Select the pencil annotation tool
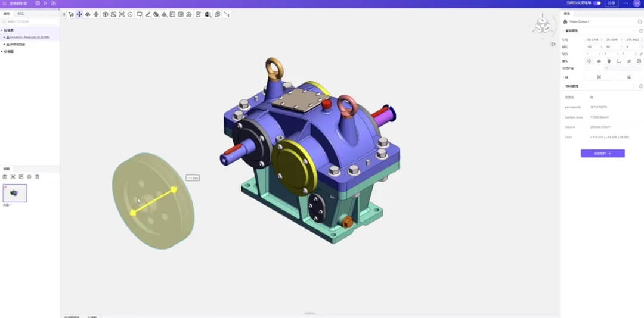Screen dimensions: 644x318 [x=148, y=14]
